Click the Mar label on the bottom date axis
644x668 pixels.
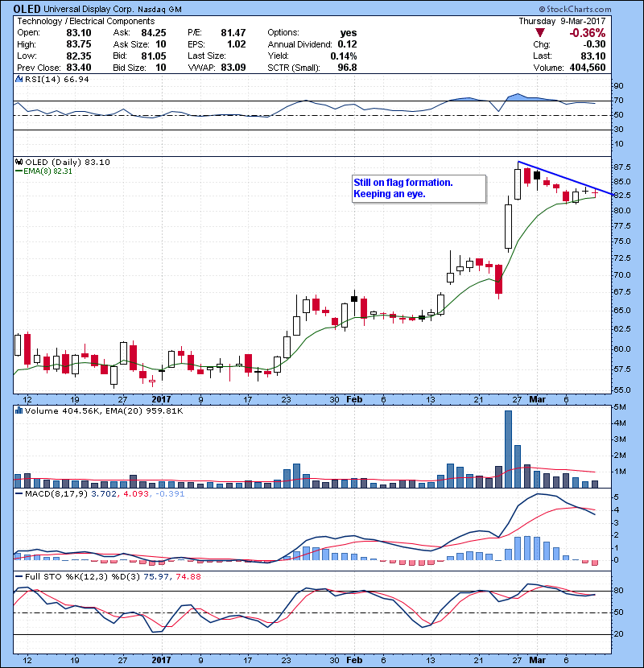(538, 660)
